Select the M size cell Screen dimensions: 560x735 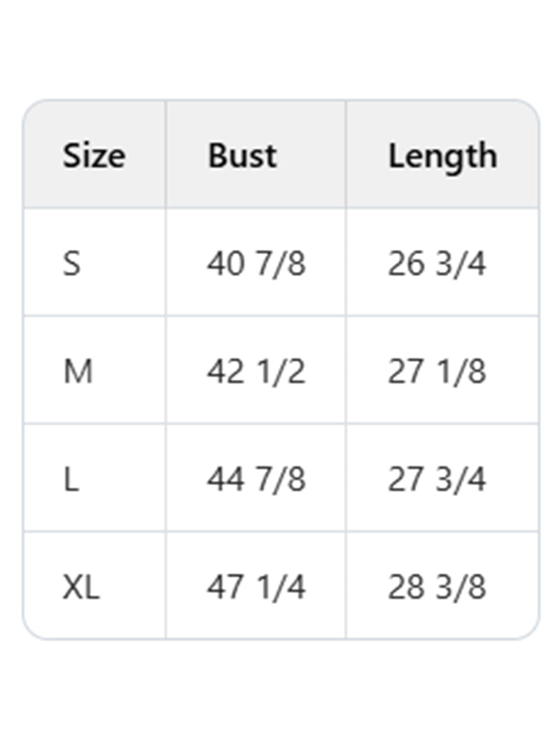pos(78,372)
